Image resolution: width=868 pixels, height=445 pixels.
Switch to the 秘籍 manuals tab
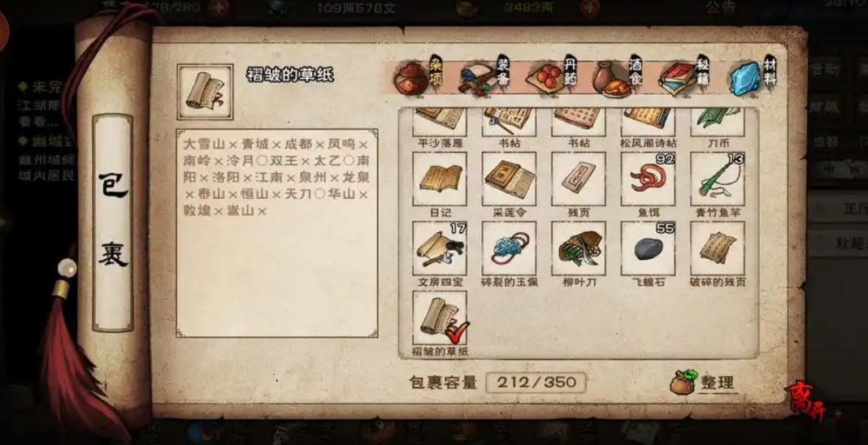point(685,76)
